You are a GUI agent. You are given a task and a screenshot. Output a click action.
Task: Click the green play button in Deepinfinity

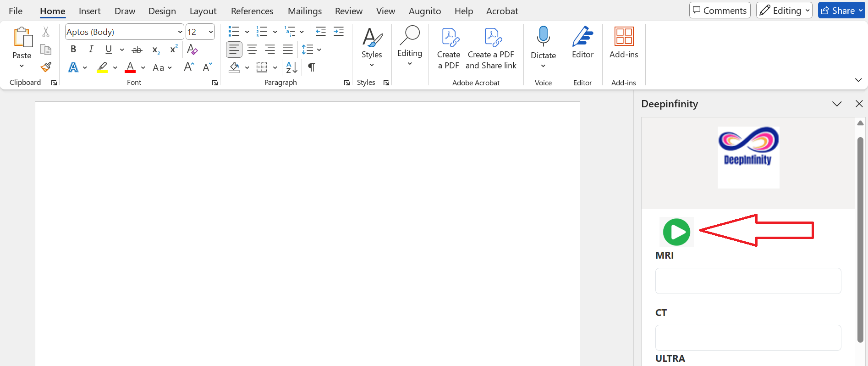[676, 232]
